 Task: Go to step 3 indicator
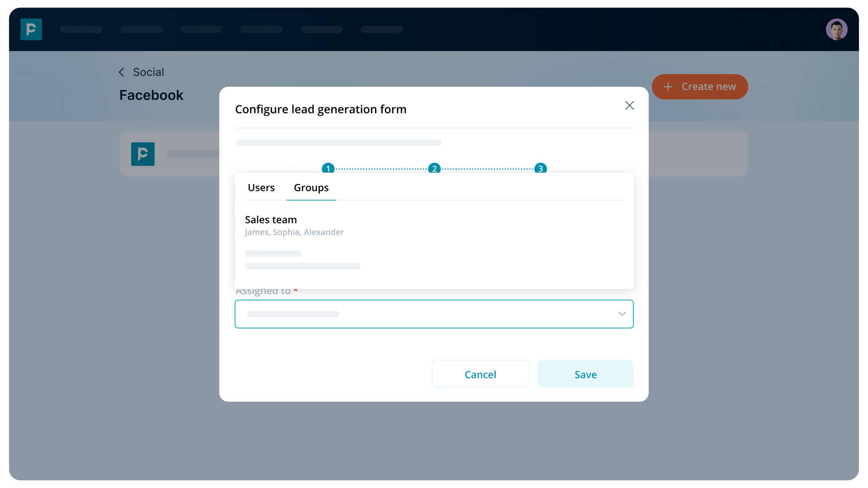coord(540,168)
